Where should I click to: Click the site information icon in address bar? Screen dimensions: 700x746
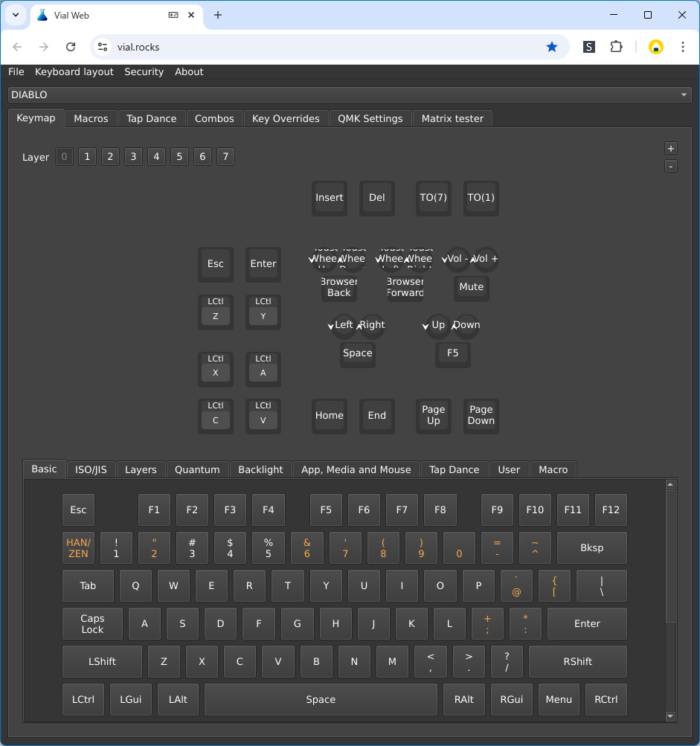click(x=103, y=47)
